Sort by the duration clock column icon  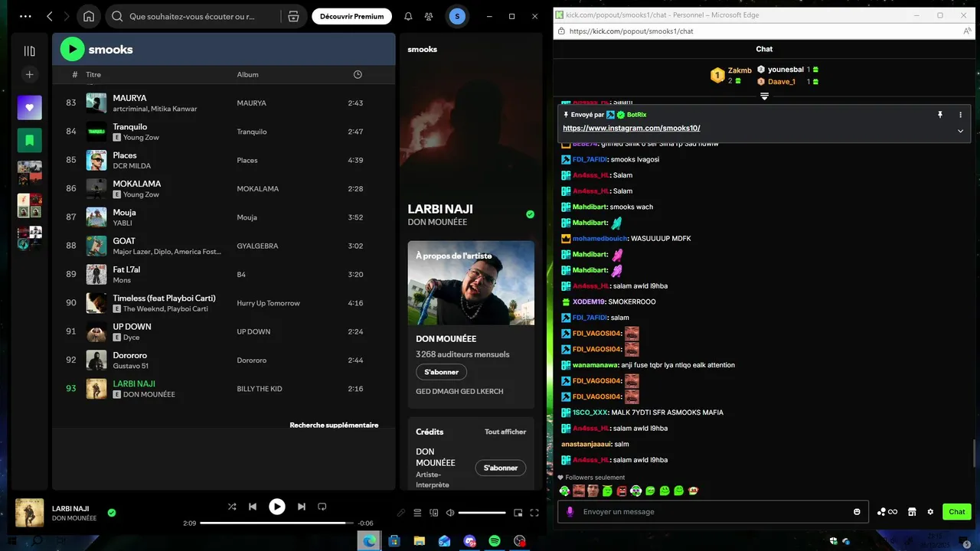358,74
